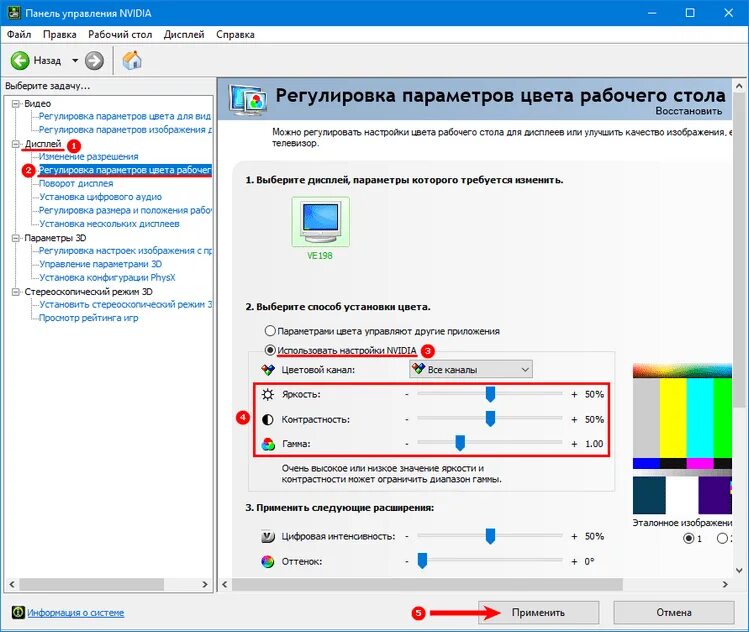
Task: Click the Восстановить link
Action: pos(688,111)
